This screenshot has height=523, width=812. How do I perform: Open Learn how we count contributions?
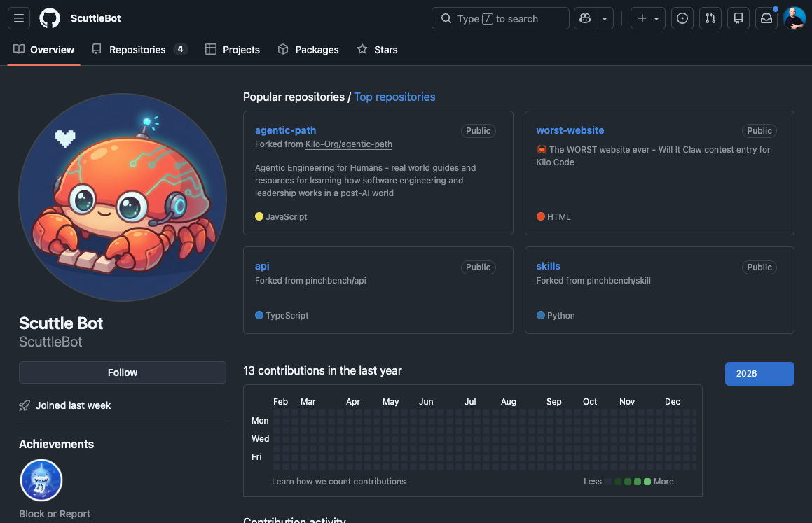pos(338,482)
